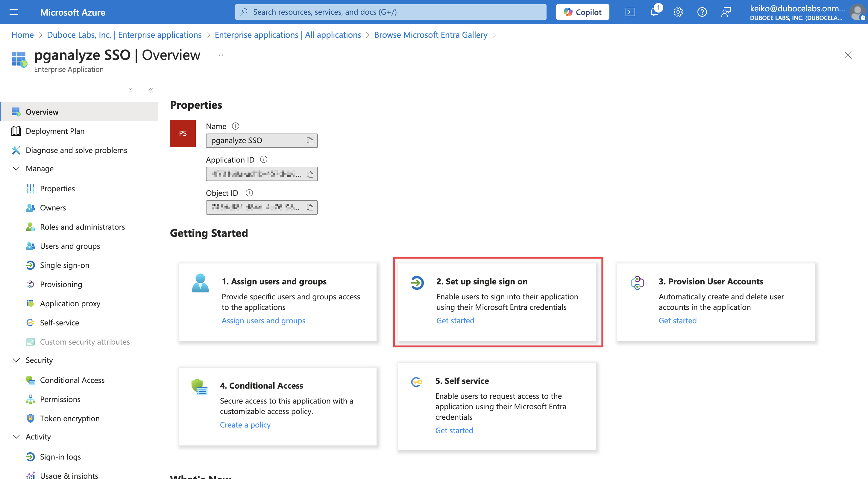The image size is (868, 479).
Task: Open the Help question mark icon
Action: click(702, 12)
